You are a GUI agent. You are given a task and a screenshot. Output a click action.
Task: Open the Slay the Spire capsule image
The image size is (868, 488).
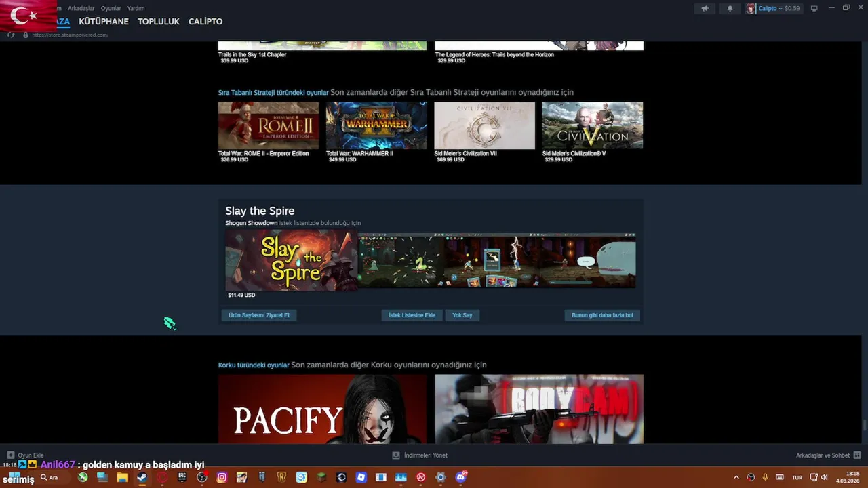(x=292, y=260)
